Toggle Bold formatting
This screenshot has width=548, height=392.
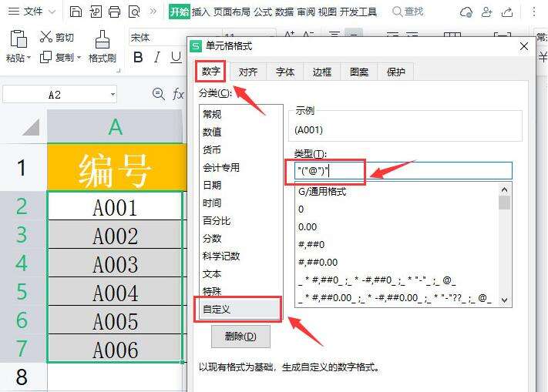pos(138,57)
